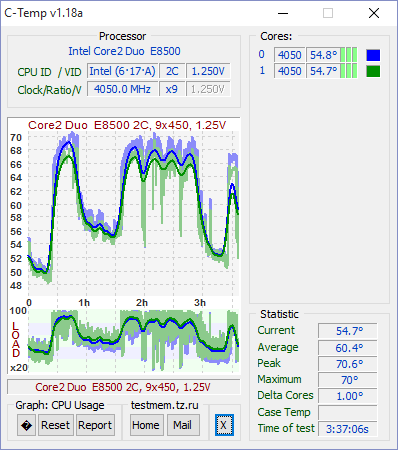Generate a report with the Report button

coord(95,425)
